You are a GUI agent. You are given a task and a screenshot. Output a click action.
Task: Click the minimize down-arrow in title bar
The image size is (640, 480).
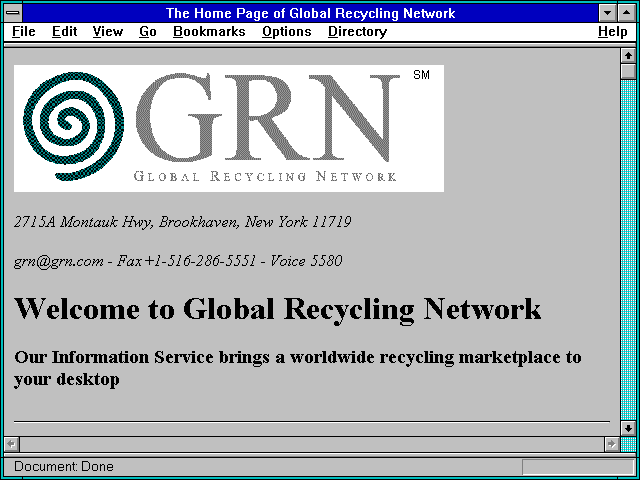pyautogui.click(x=607, y=13)
